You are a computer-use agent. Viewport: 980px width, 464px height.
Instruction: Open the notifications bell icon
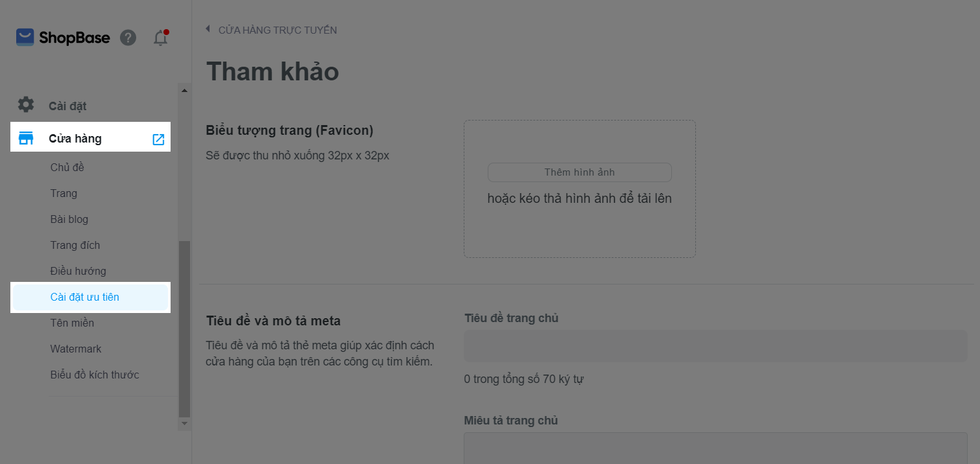point(161,38)
